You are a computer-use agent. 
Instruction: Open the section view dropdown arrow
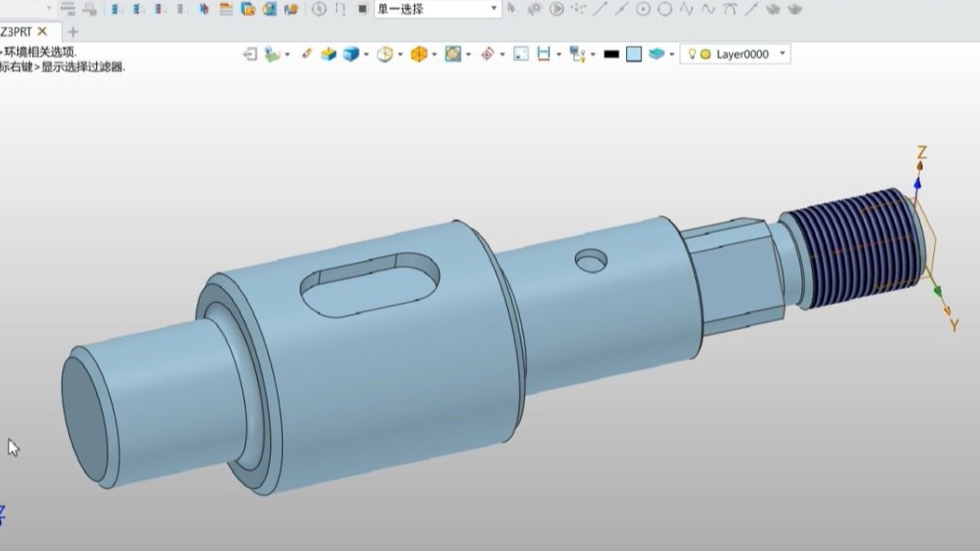click(x=469, y=54)
